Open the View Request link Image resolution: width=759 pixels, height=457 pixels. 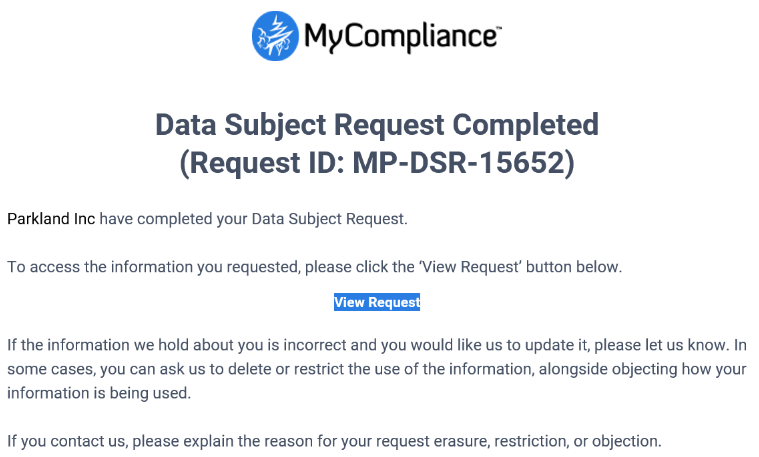377,302
